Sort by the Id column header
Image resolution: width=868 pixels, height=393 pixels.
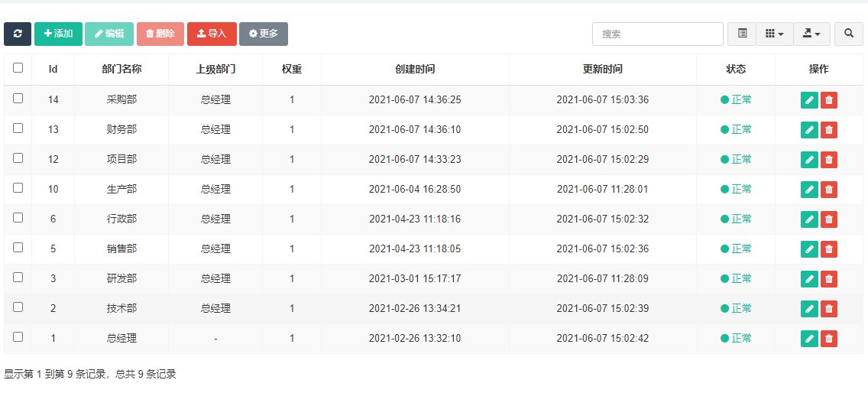click(53, 70)
